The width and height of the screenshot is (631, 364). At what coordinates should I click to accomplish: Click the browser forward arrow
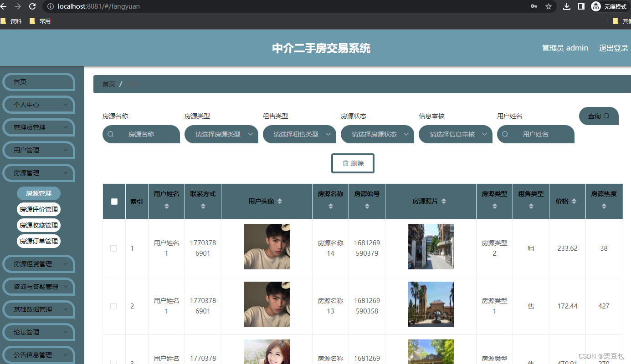point(18,6)
